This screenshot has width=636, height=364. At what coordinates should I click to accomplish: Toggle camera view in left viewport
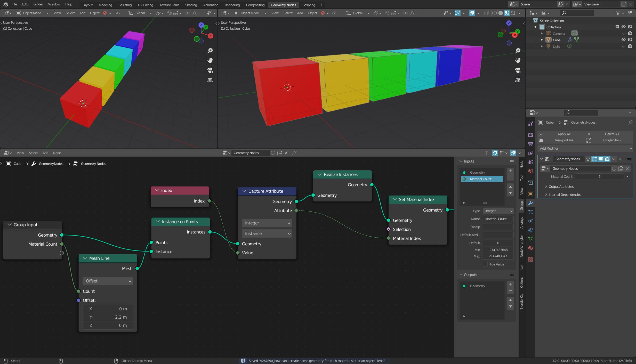(210, 70)
